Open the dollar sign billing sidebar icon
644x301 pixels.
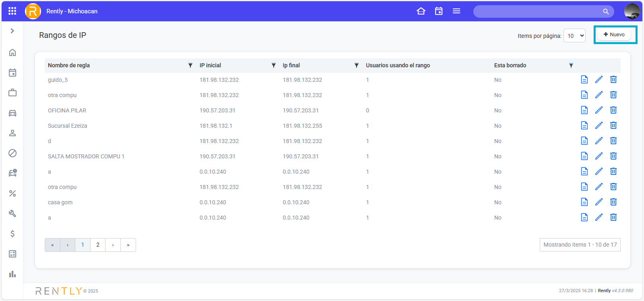tap(12, 234)
